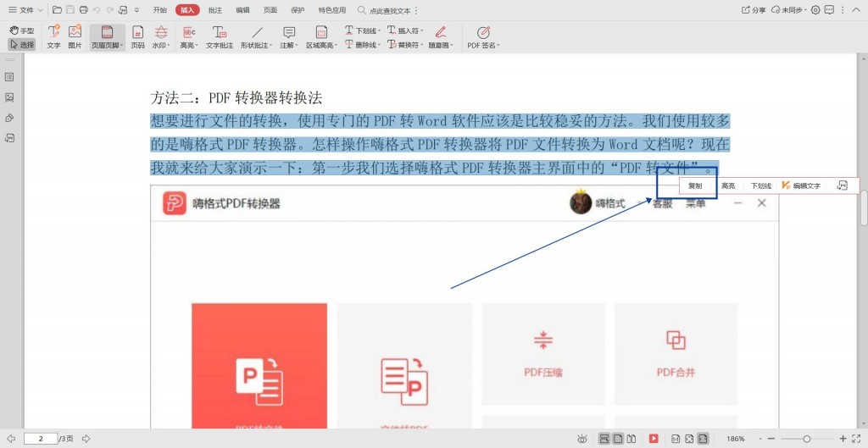868x448 pixels.
Task: Click the 分享 share button
Action: coord(754,10)
